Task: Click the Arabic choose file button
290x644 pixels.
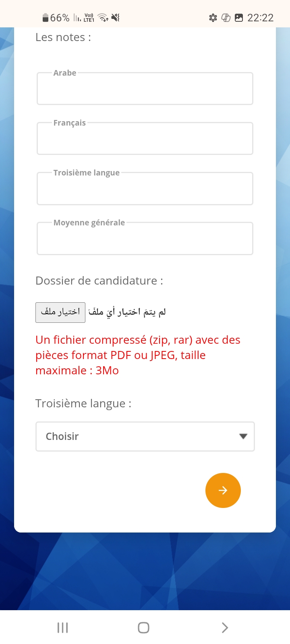Action: pos(60,312)
